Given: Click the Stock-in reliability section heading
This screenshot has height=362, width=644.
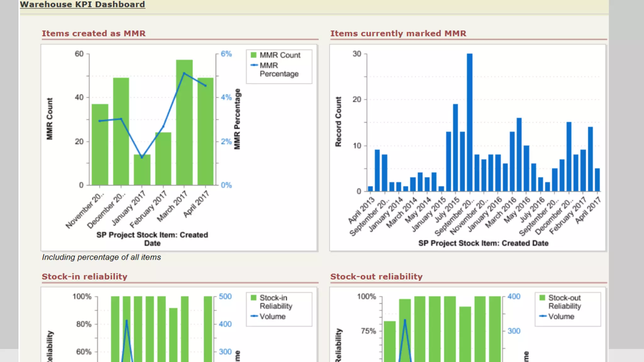Looking at the screenshot, I should tap(85, 277).
